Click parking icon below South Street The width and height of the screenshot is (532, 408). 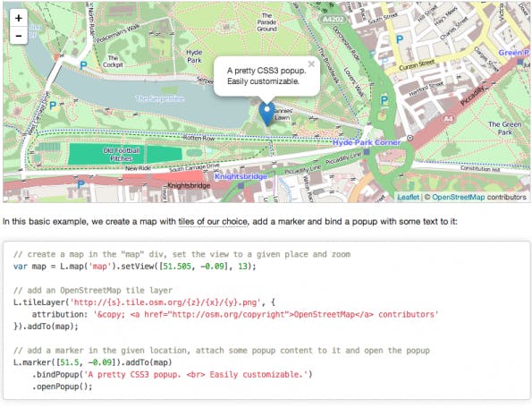click(x=400, y=39)
